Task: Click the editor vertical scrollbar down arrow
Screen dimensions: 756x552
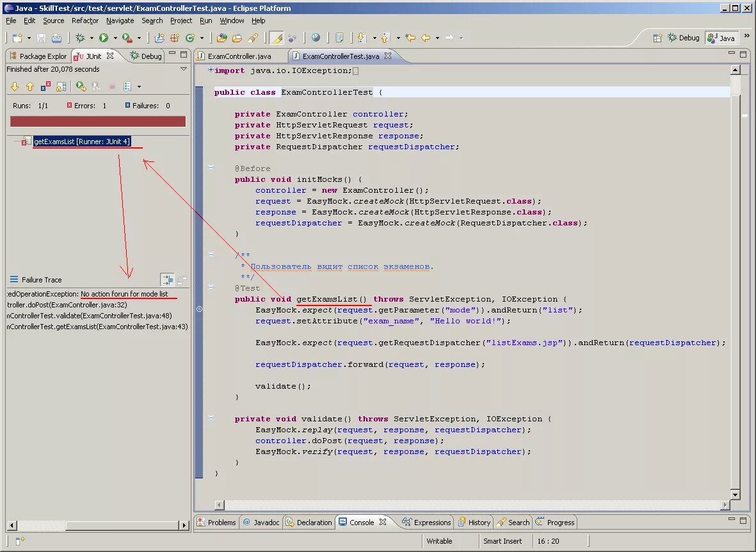Action: [736, 494]
